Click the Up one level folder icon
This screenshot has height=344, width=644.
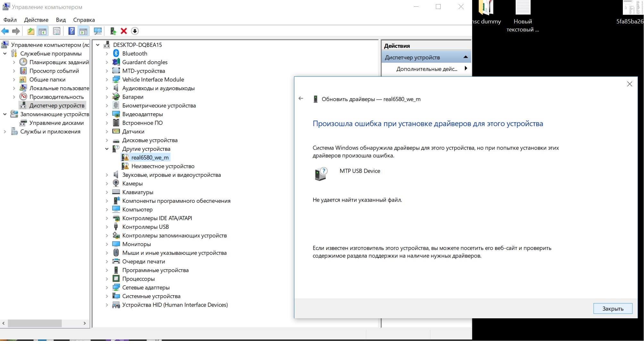pyautogui.click(x=31, y=31)
